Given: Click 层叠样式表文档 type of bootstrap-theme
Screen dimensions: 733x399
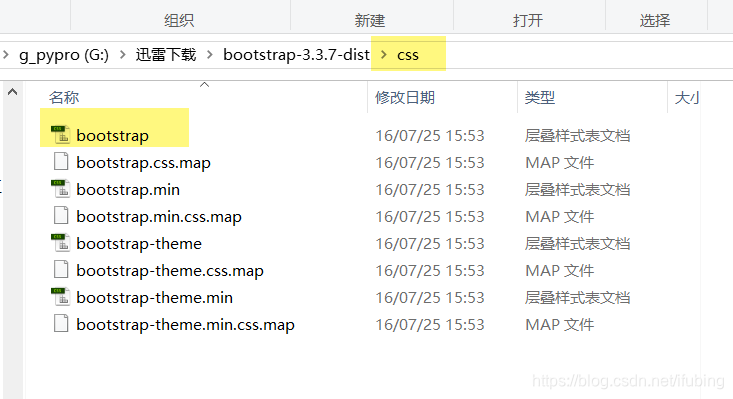Looking at the screenshot, I should [577, 243].
